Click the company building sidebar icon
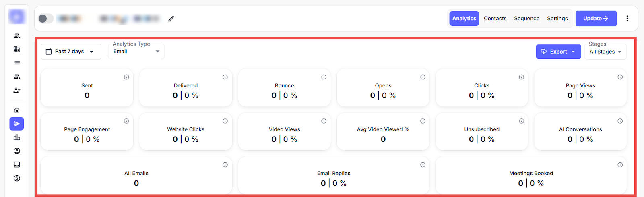The image size is (644, 197). click(17, 49)
